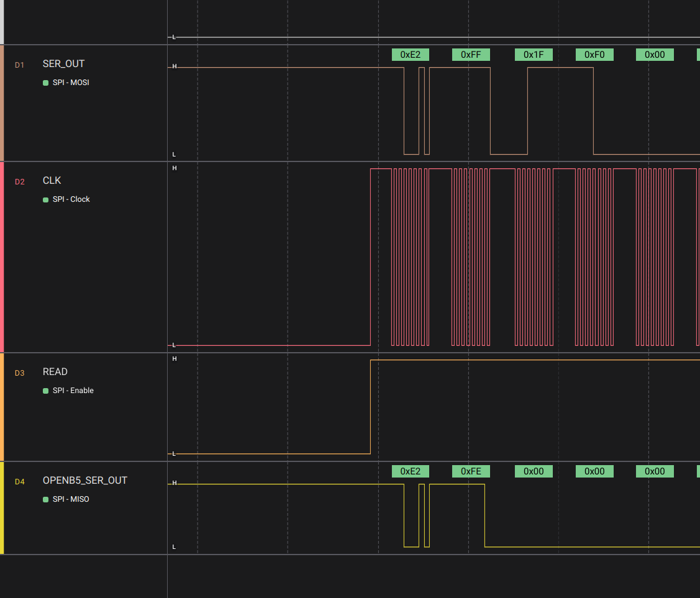This screenshot has width=700, height=598.
Task: Select the D3 channel index label
Action: pos(19,373)
